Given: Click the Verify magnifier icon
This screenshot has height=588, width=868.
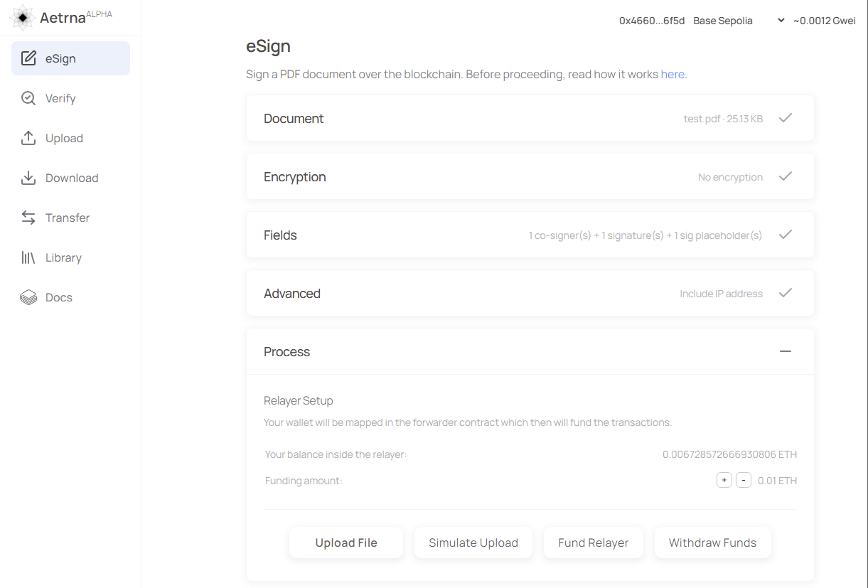Looking at the screenshot, I should pos(28,98).
